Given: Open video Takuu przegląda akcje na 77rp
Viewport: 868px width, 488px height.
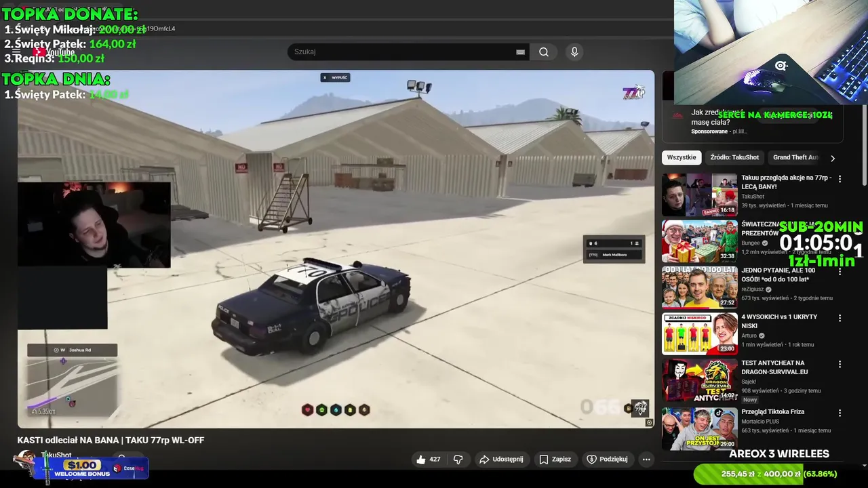Looking at the screenshot, I should pos(786,182).
